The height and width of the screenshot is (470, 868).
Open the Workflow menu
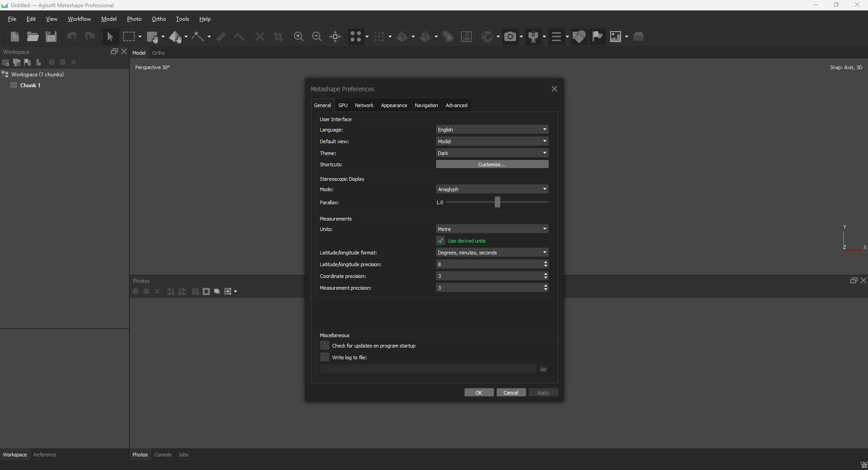tap(79, 19)
